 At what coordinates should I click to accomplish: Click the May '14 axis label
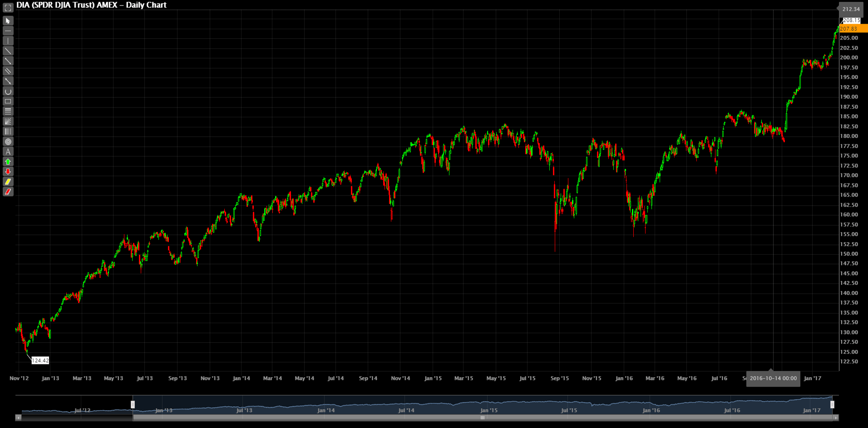304,378
